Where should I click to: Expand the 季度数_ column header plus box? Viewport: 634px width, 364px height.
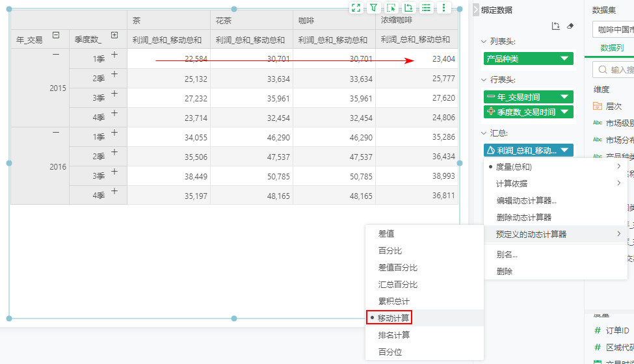pyautogui.click(x=114, y=35)
